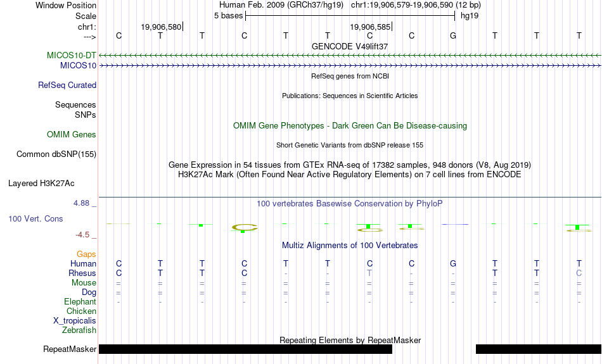The height and width of the screenshot is (364, 602).
Task: Open the RefSeq Curated track label
Action: pos(67,85)
